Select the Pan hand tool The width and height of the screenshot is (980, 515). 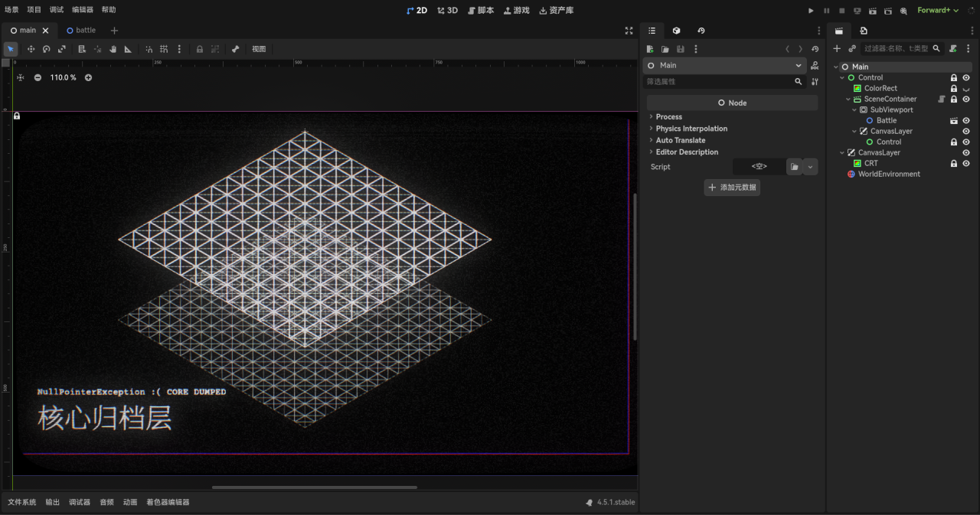pos(113,49)
